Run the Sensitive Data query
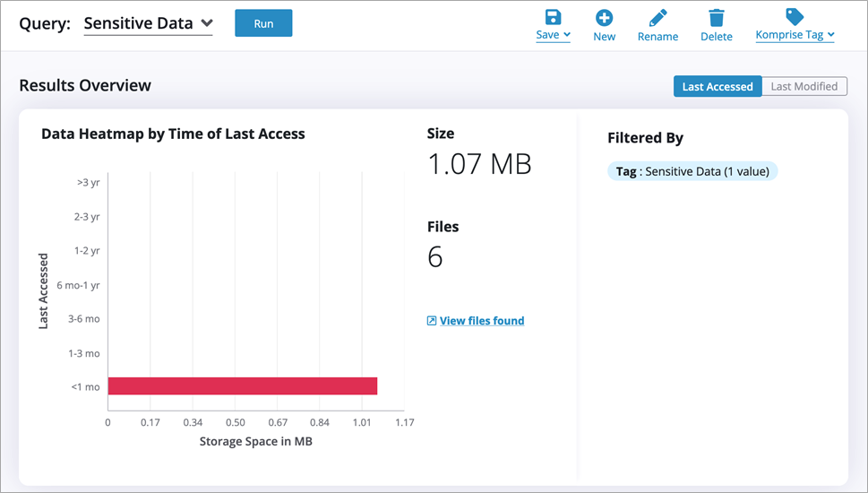The width and height of the screenshot is (868, 493). (x=263, y=23)
